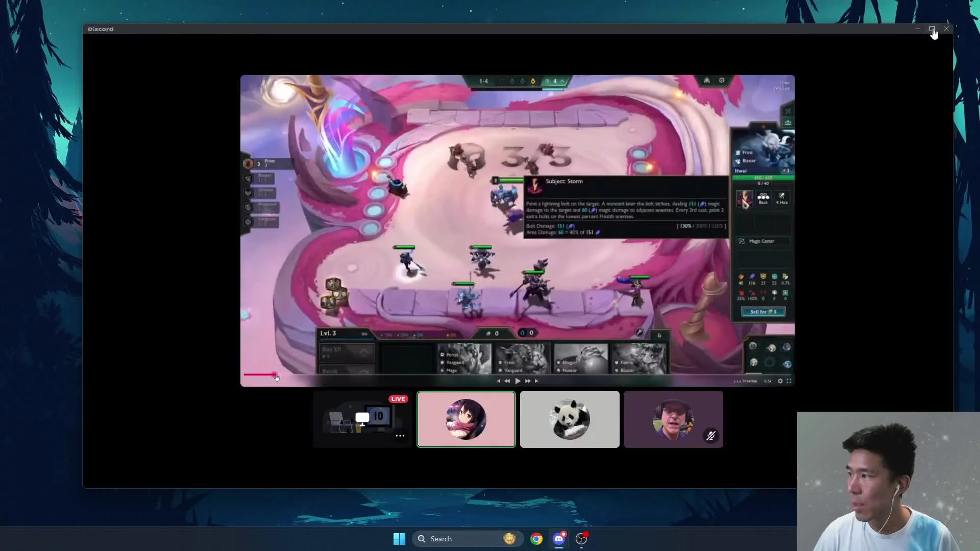The width and height of the screenshot is (980, 551).
Task: Click the 6 counter right of shop
Action: pos(659,335)
